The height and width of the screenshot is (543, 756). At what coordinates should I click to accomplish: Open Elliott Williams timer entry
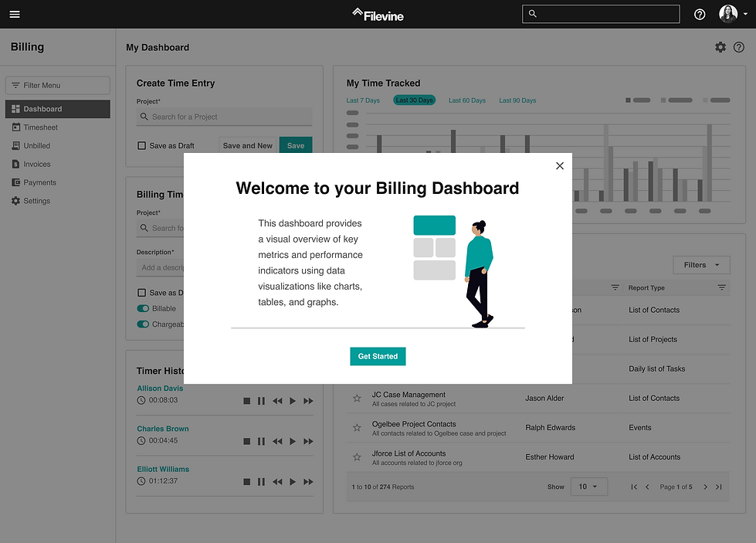[x=163, y=469]
